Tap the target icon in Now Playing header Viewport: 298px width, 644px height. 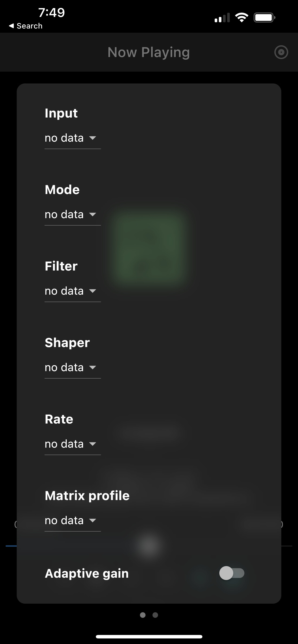[x=281, y=52]
